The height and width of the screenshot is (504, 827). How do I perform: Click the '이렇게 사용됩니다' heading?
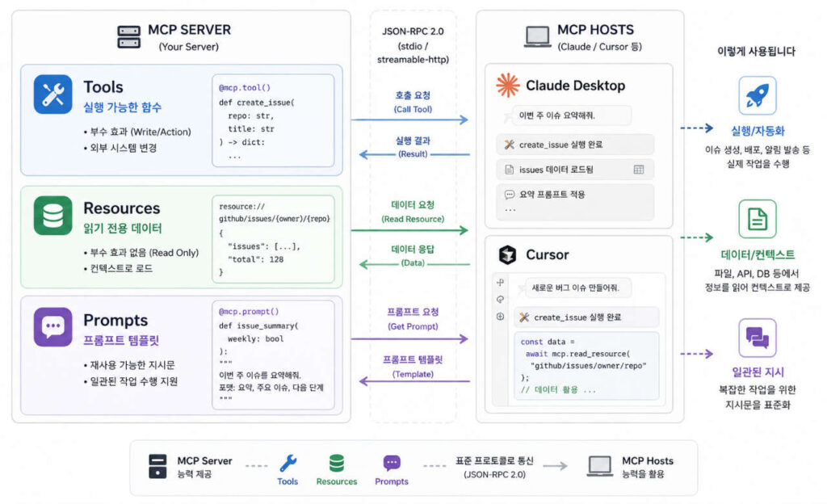point(756,51)
